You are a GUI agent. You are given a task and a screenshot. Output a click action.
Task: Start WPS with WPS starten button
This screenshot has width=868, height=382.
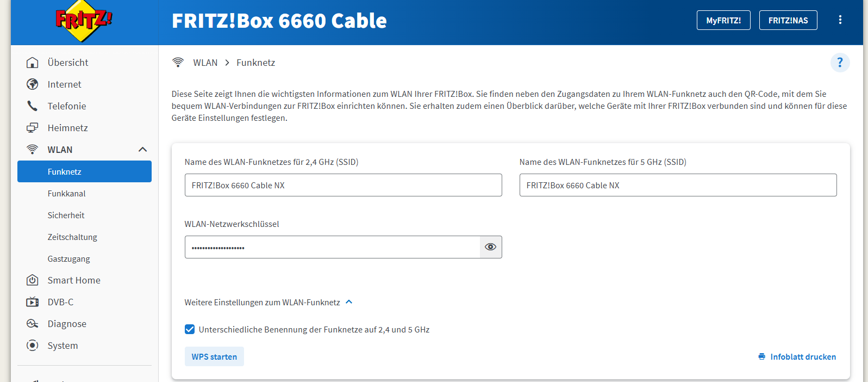214,356
